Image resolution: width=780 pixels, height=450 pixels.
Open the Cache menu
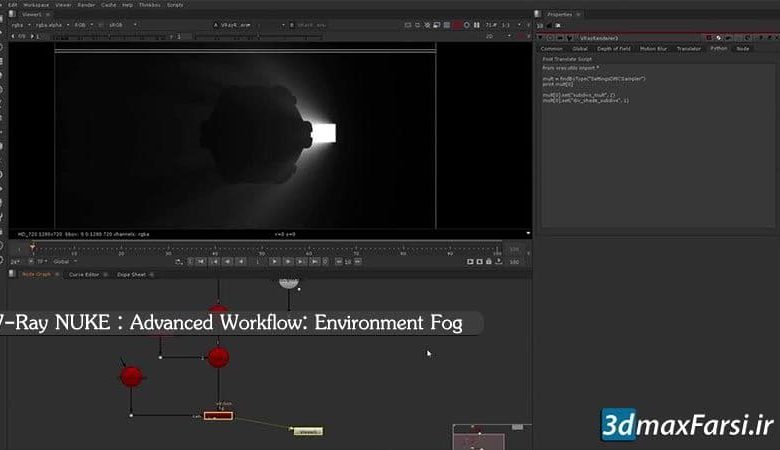click(x=108, y=4)
